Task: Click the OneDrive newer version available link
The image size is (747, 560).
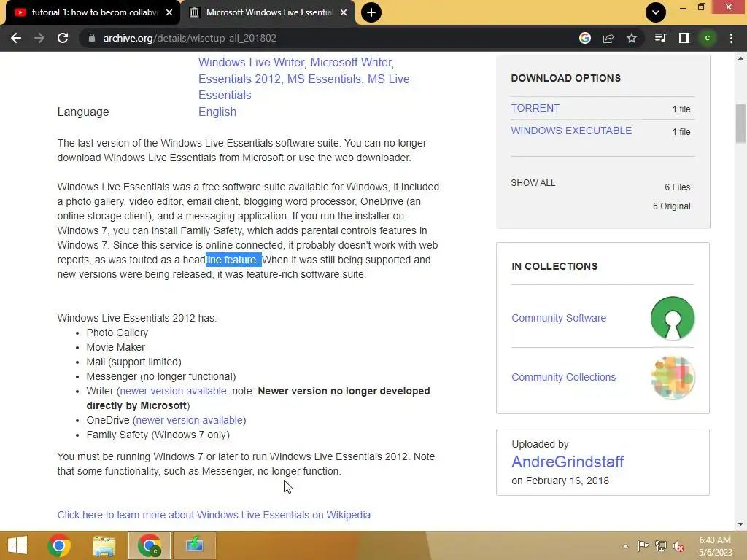Action: click(189, 420)
